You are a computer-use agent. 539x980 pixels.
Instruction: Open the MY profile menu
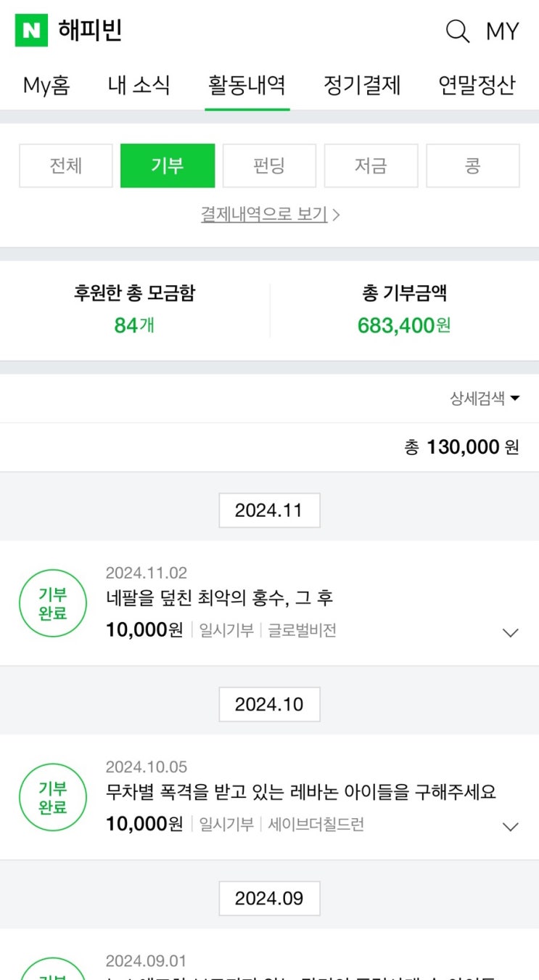tap(502, 31)
